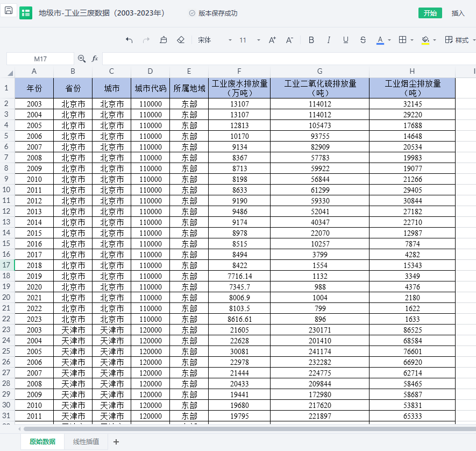Open the borders dropdown arrow
This screenshot has width=476, height=451.
pyautogui.click(x=412, y=40)
